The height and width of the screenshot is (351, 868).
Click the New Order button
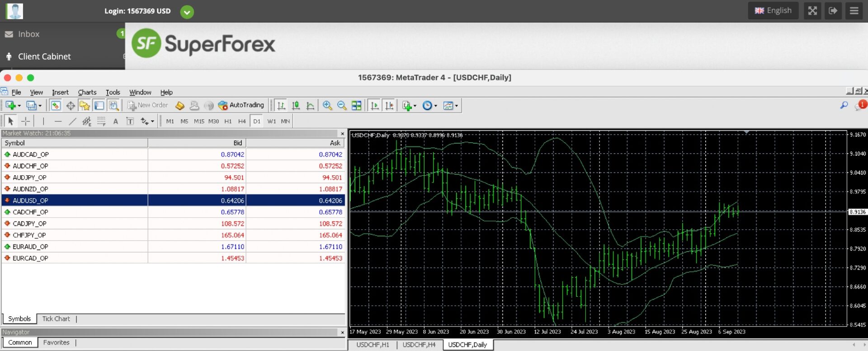148,105
